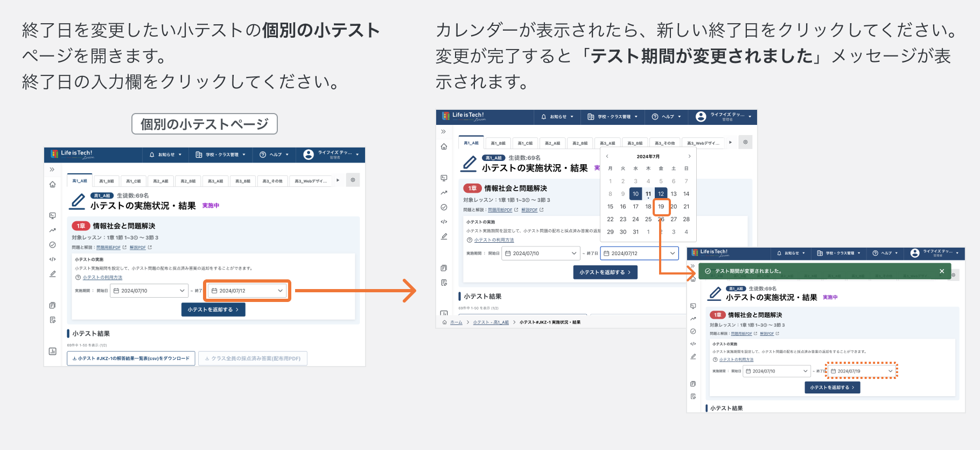Click the class settings gear in the left screenshot

click(x=353, y=180)
